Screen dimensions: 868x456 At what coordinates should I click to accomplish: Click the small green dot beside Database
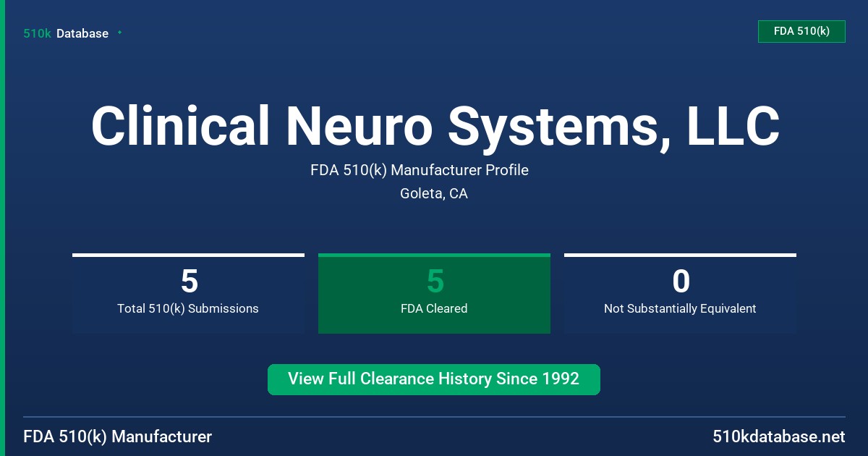[x=119, y=33]
